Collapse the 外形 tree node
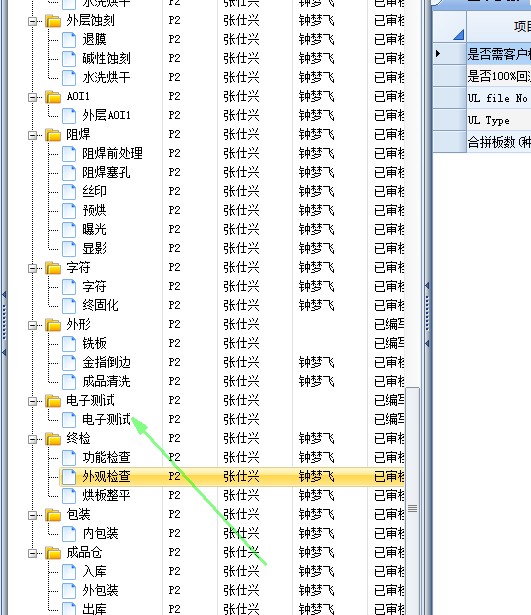This screenshot has height=615, width=531. click(x=33, y=325)
